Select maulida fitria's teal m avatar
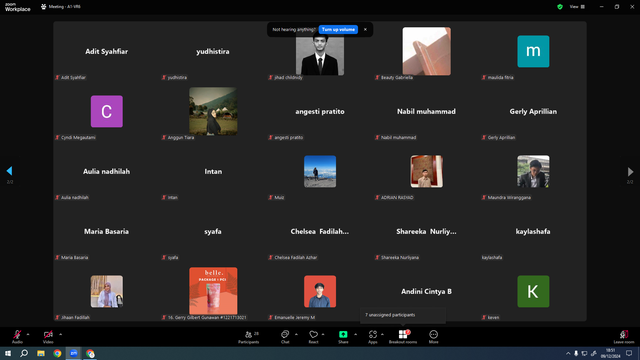 pyautogui.click(x=533, y=51)
